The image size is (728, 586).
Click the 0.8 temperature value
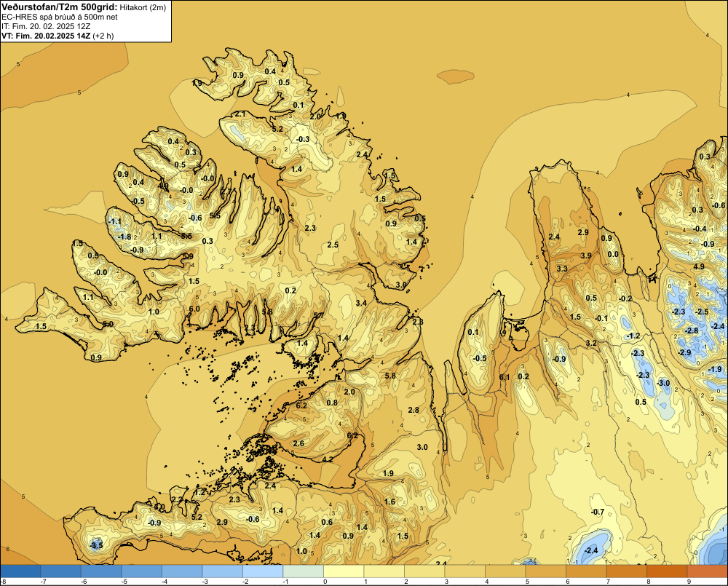tap(332, 403)
